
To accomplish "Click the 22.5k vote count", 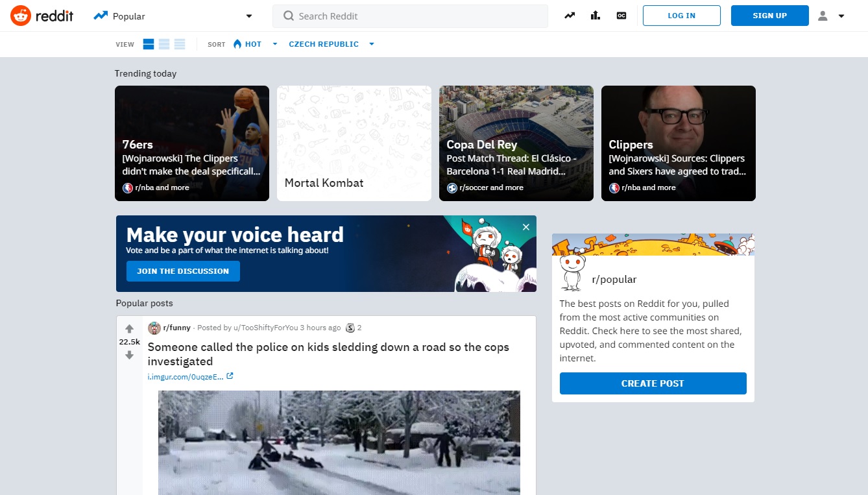I will (x=129, y=342).
